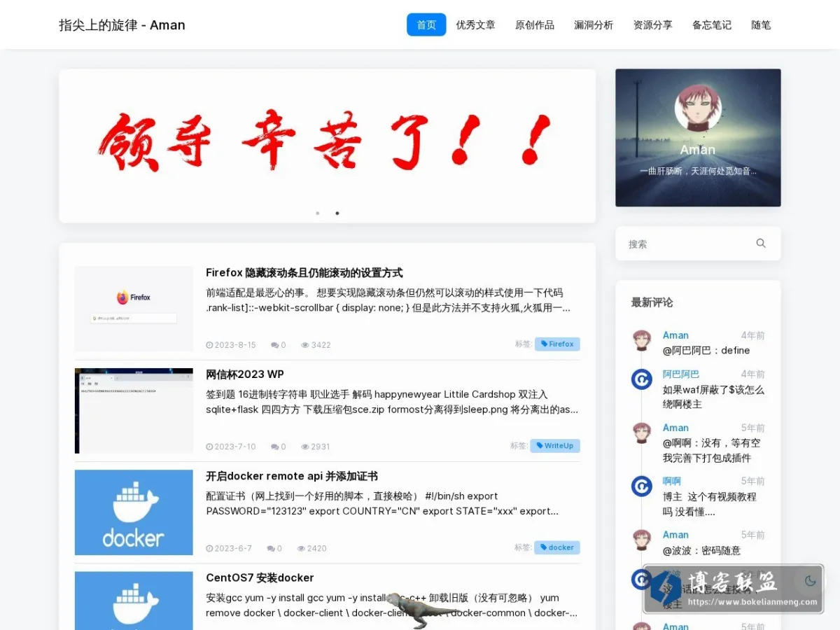Viewport: 840px width, 630px height.
Task: Open article Firefox 隐藏滚动条且仍能滚动的设置方式
Action: (x=304, y=273)
